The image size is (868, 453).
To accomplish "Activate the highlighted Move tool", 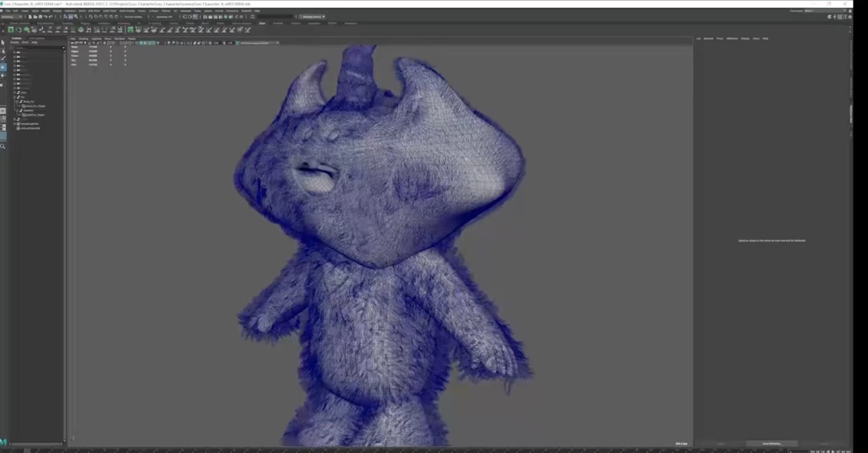I will click(x=3, y=67).
